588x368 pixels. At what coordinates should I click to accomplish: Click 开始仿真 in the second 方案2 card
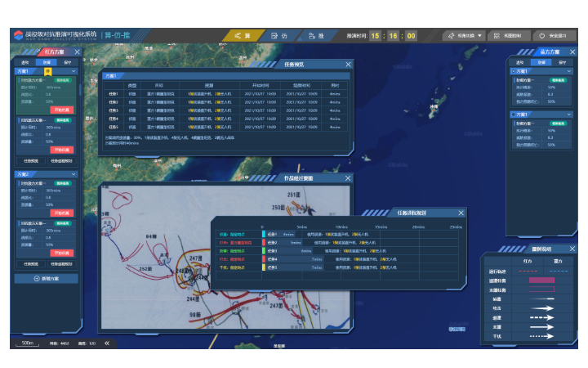tap(62, 253)
